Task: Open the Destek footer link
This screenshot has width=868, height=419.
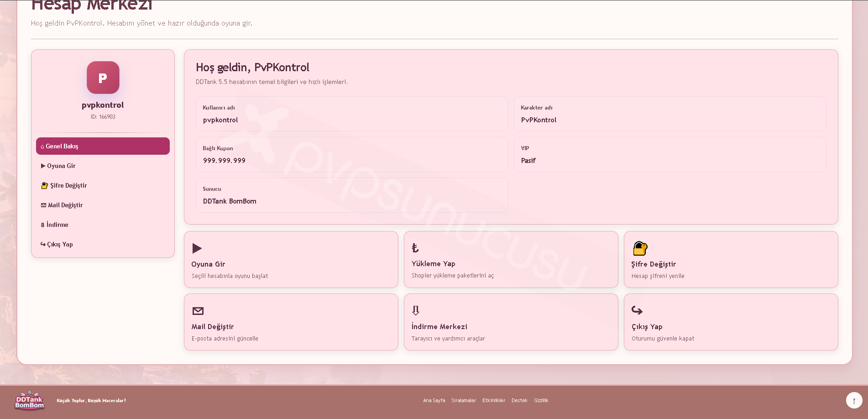Action: click(x=519, y=400)
